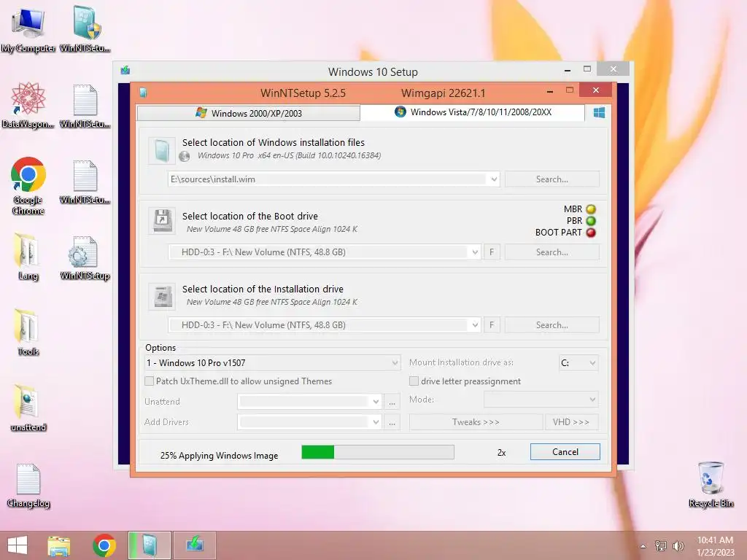
Task: Open the Tools folder on desktop
Action: coord(28,332)
